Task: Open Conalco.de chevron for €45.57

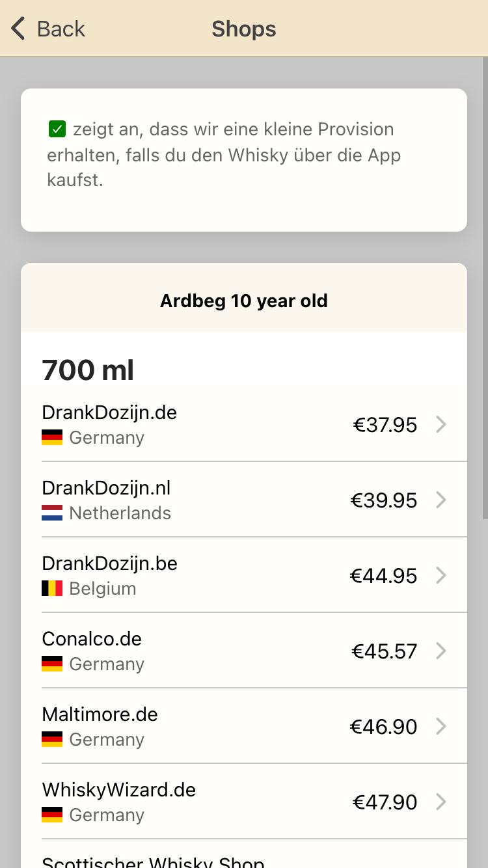Action: click(441, 651)
